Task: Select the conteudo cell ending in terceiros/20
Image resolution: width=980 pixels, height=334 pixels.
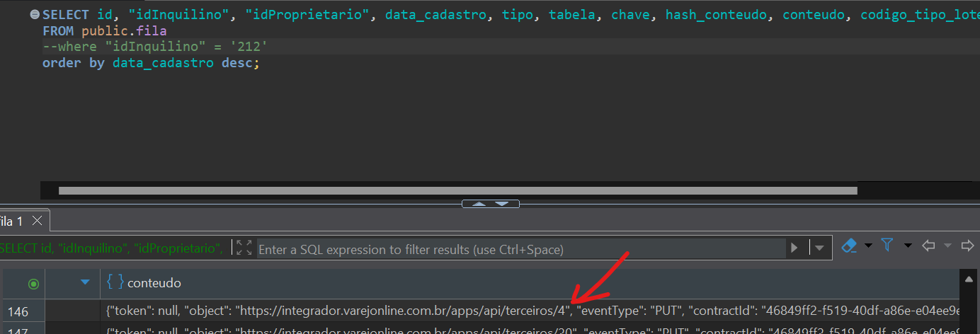Action: pos(530,329)
